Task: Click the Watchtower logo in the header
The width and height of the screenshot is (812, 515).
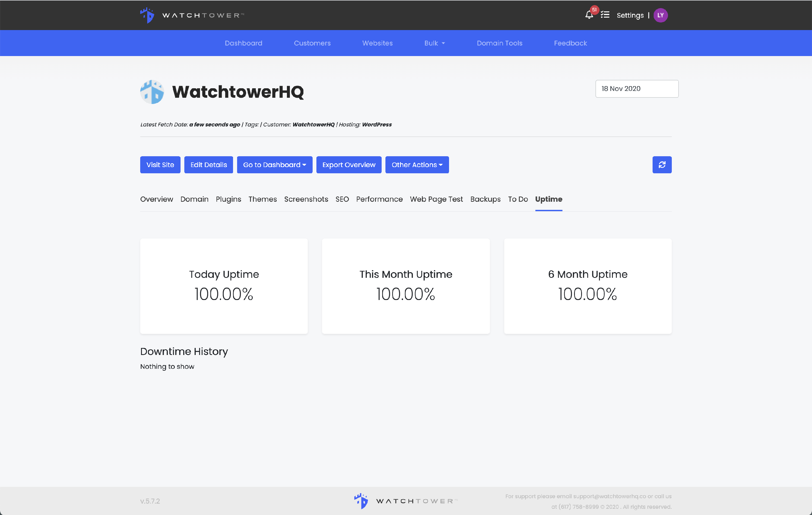Action: pos(192,15)
